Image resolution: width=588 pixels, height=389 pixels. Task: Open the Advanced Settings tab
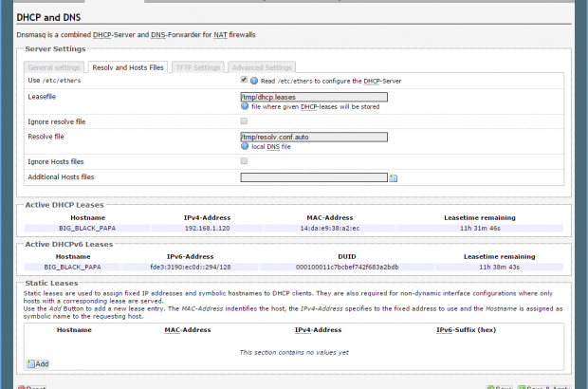(x=263, y=67)
